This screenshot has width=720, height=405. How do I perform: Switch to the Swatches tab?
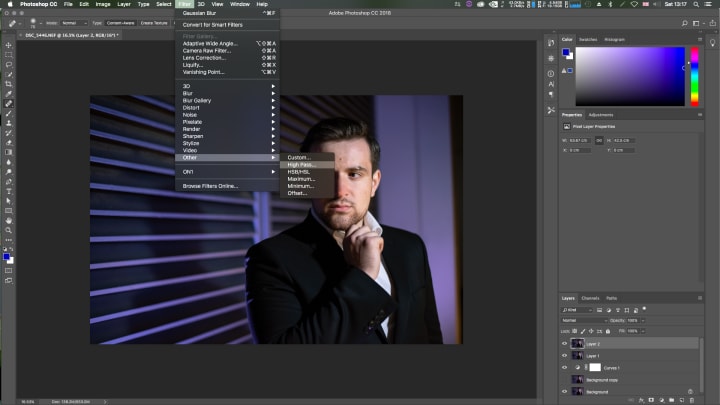pyautogui.click(x=588, y=39)
